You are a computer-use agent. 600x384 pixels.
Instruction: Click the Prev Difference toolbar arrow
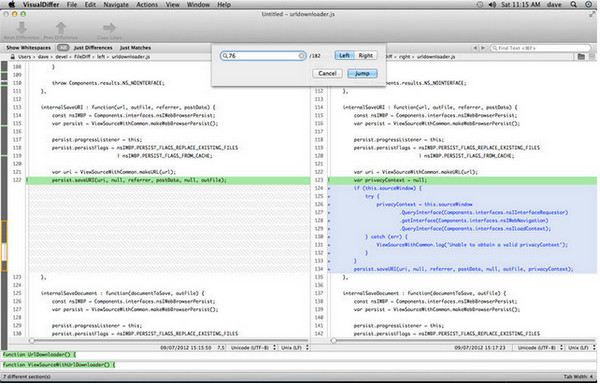(x=60, y=28)
